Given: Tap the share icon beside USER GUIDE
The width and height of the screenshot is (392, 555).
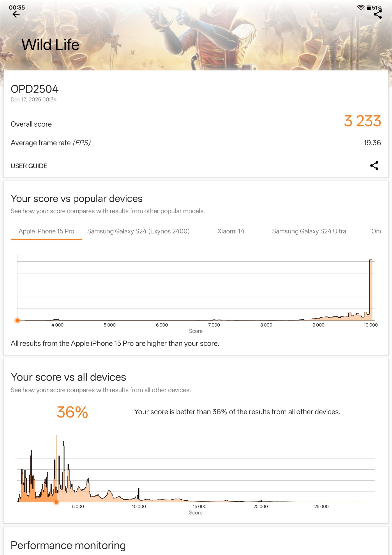Looking at the screenshot, I should 374,166.
